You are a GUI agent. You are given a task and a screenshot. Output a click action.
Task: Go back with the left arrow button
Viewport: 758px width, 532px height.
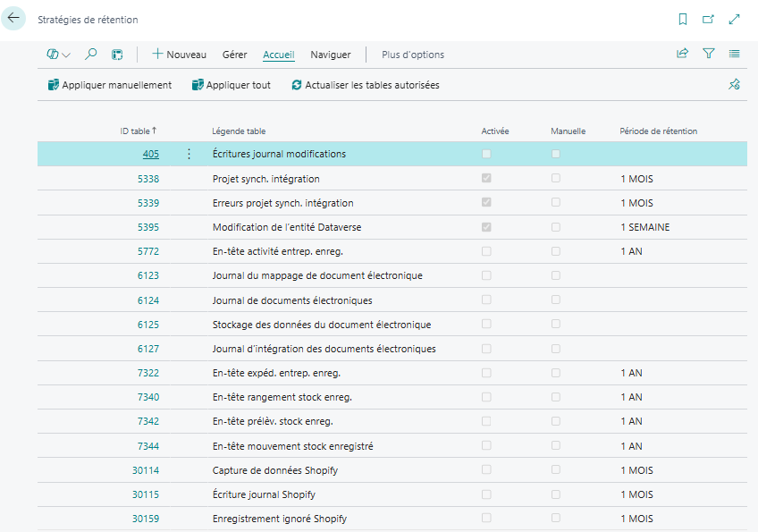point(13,19)
